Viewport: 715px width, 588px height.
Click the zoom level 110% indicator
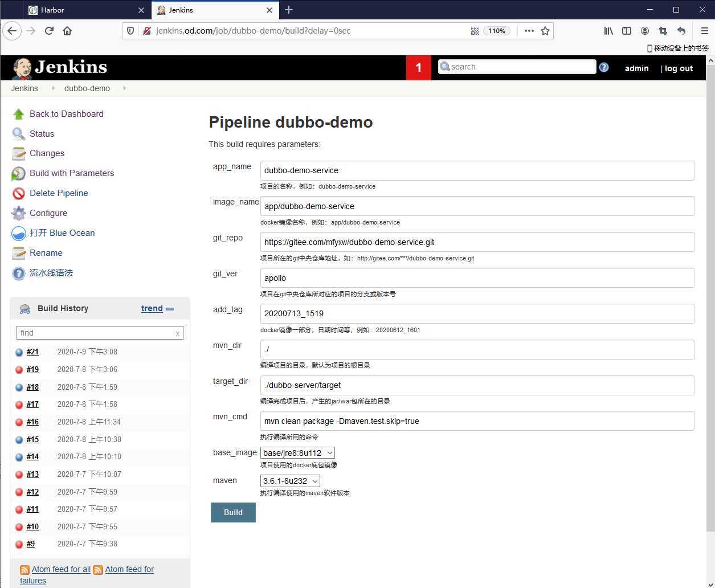pos(497,31)
